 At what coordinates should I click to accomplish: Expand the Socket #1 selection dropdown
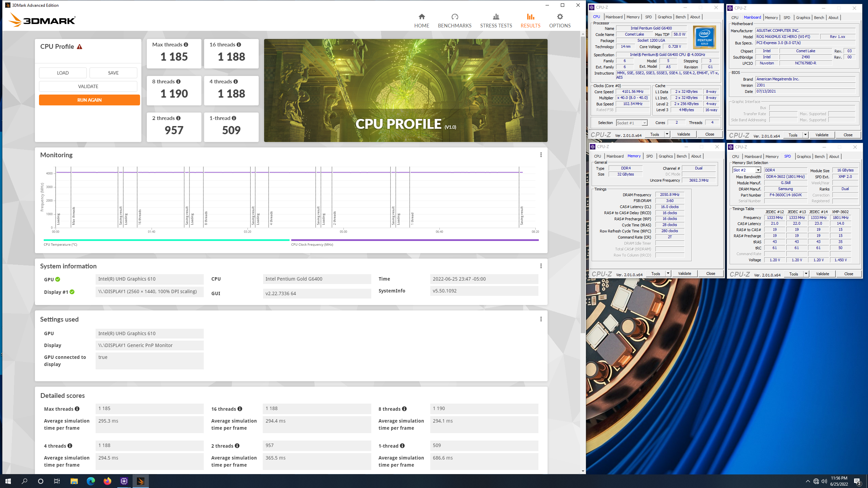click(x=644, y=123)
